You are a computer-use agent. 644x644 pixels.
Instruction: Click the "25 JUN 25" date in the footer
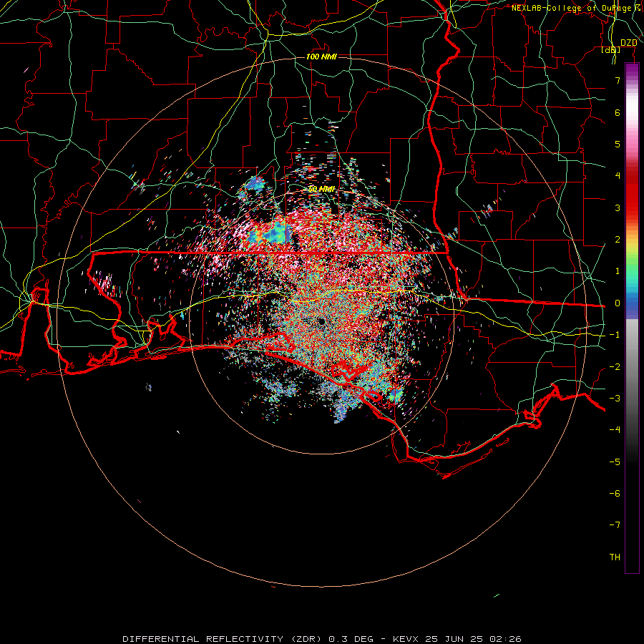(x=454, y=639)
